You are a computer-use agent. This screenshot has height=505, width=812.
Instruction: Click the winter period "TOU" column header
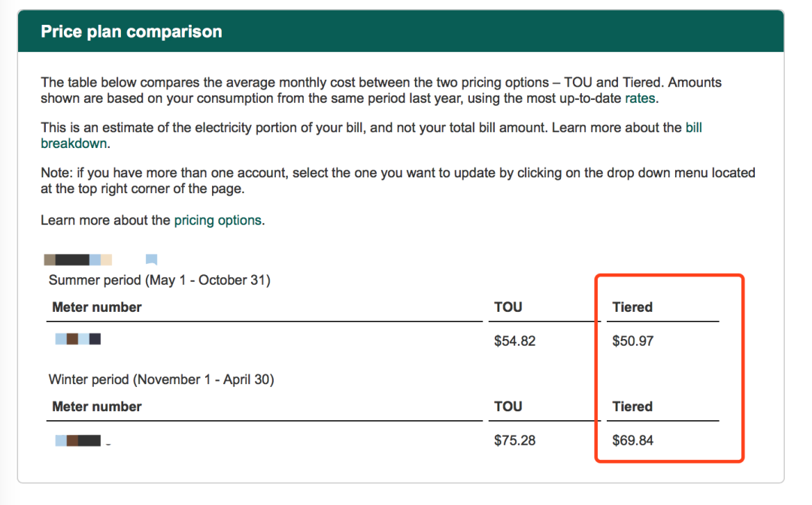tap(508, 407)
